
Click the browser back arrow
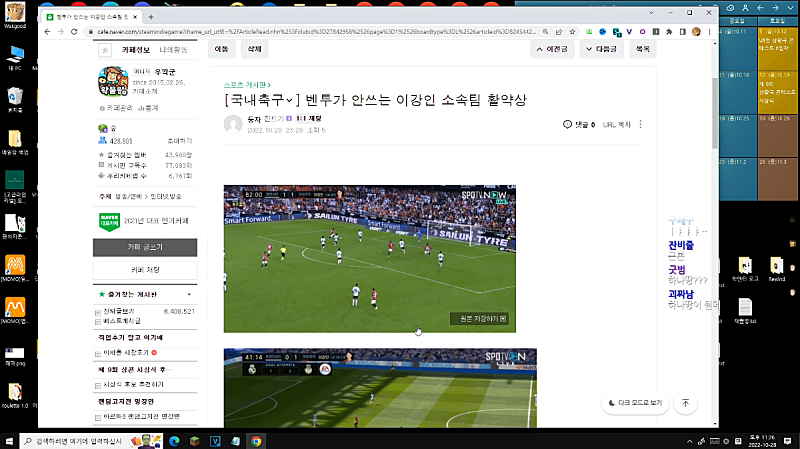click(x=47, y=32)
